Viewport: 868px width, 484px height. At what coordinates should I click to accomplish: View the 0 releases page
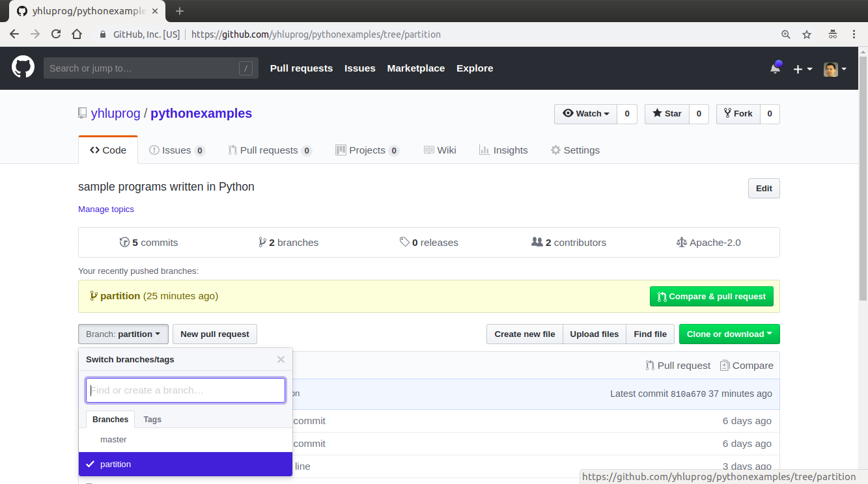point(429,243)
